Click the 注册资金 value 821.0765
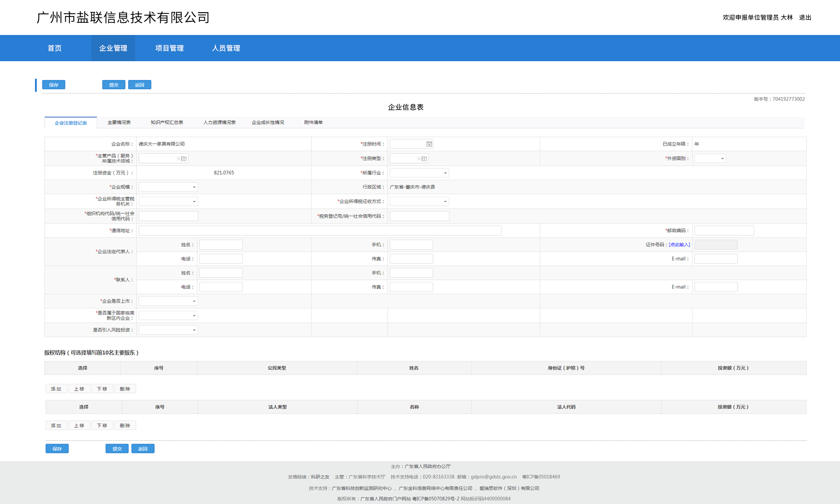This screenshot has width=840, height=504. (x=224, y=173)
